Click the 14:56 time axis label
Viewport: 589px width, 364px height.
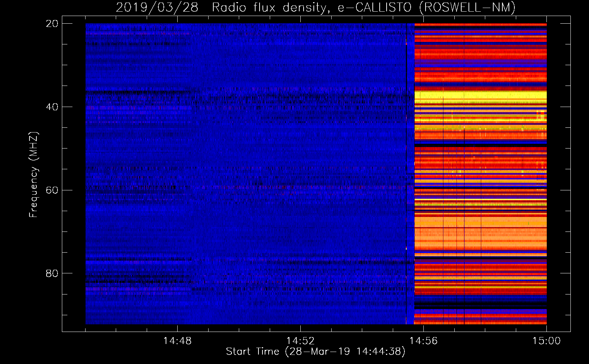(x=423, y=341)
